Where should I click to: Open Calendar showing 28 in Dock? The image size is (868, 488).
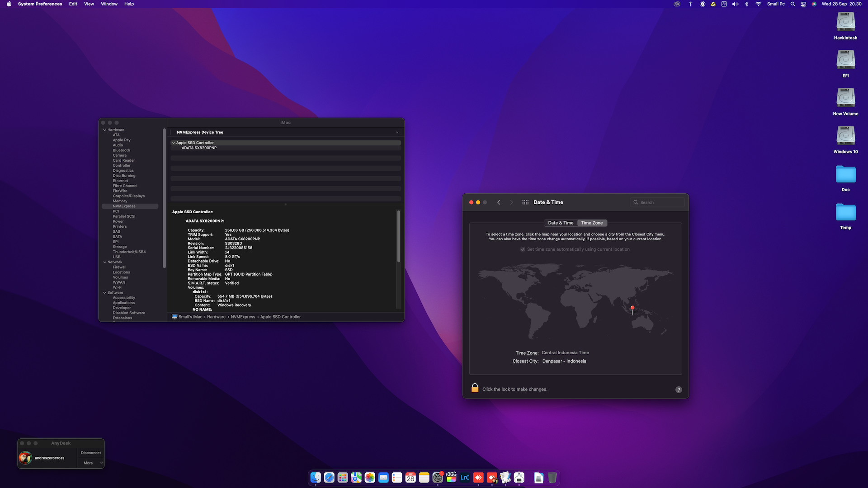410,478
